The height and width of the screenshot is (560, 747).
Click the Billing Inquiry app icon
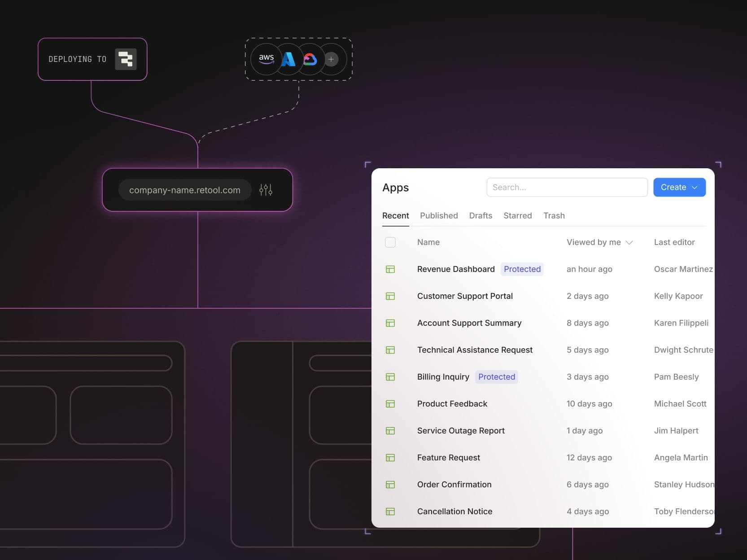[390, 377]
